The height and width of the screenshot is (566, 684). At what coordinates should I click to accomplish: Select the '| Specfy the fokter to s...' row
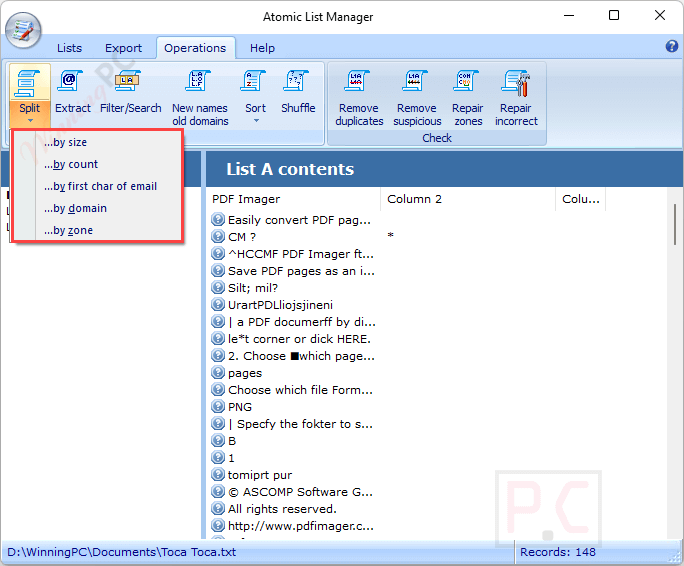(292, 424)
